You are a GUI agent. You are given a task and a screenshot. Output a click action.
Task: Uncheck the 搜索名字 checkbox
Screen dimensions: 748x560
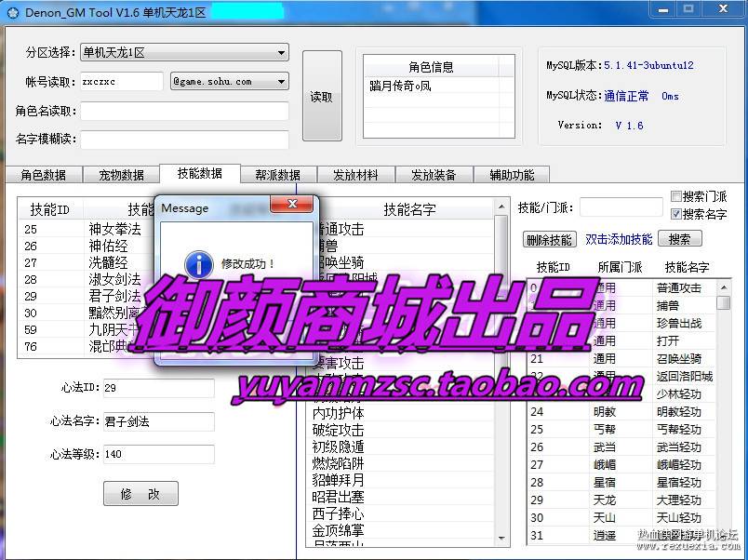coord(675,214)
